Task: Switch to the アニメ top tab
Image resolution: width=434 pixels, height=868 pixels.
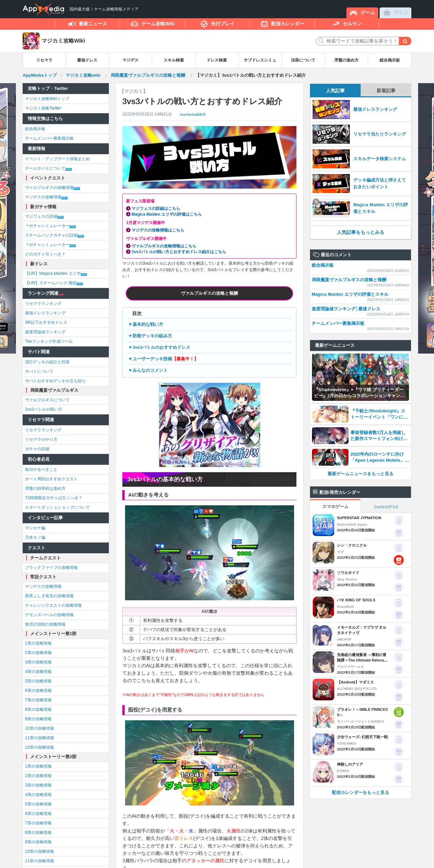Action: click(395, 13)
